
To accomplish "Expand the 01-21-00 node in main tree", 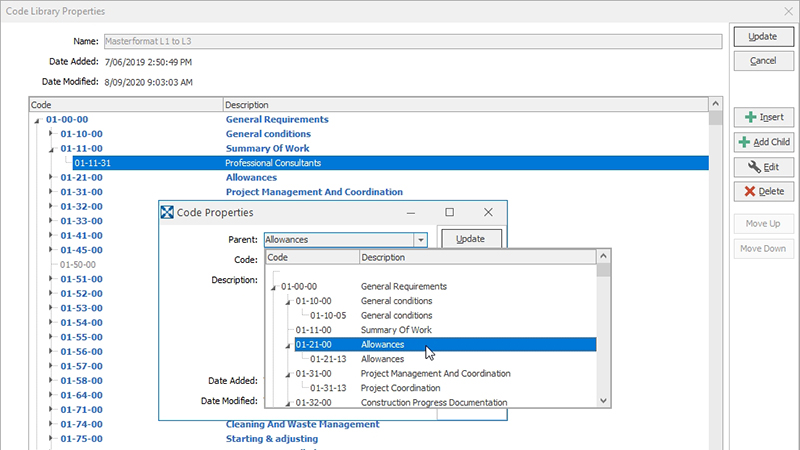I will tap(51, 177).
